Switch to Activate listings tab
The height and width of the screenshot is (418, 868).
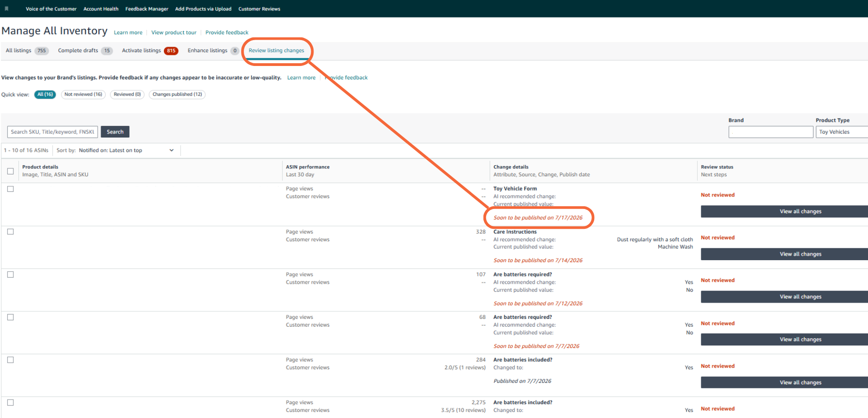point(150,51)
